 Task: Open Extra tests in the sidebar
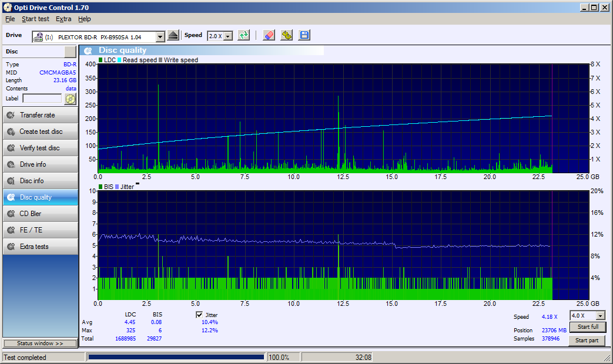pyautogui.click(x=41, y=247)
